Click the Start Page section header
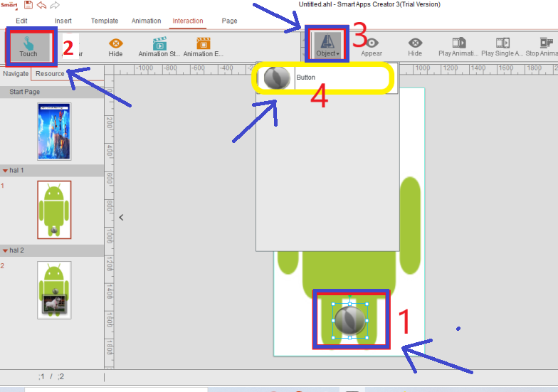Viewport: 558px width, 392px height. [x=52, y=92]
